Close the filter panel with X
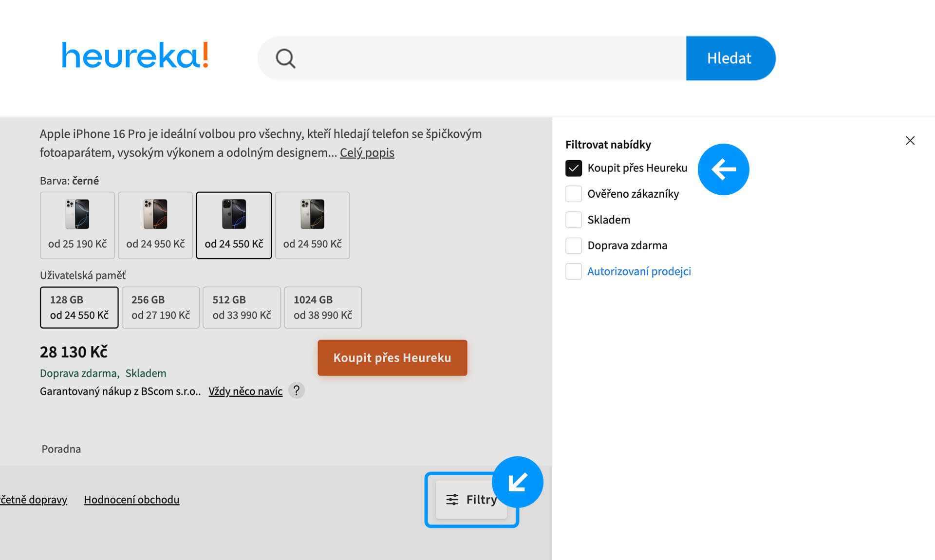The image size is (935, 560). (910, 141)
